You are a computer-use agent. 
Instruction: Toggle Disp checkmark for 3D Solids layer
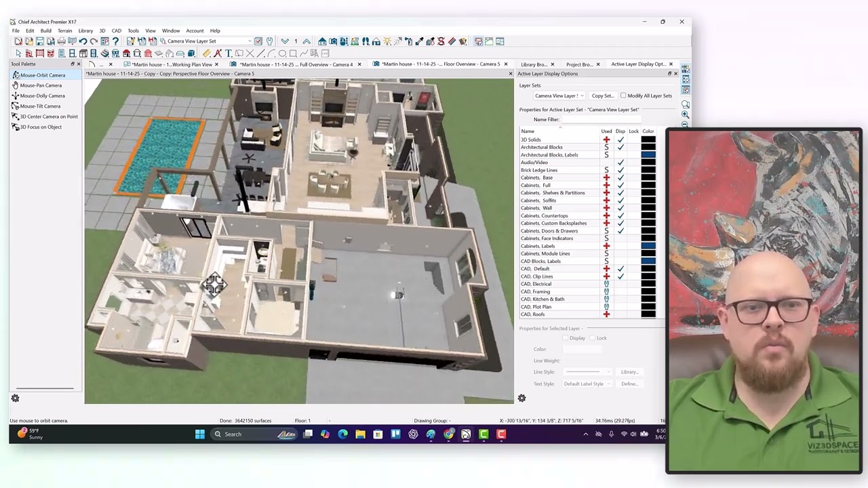tap(620, 140)
